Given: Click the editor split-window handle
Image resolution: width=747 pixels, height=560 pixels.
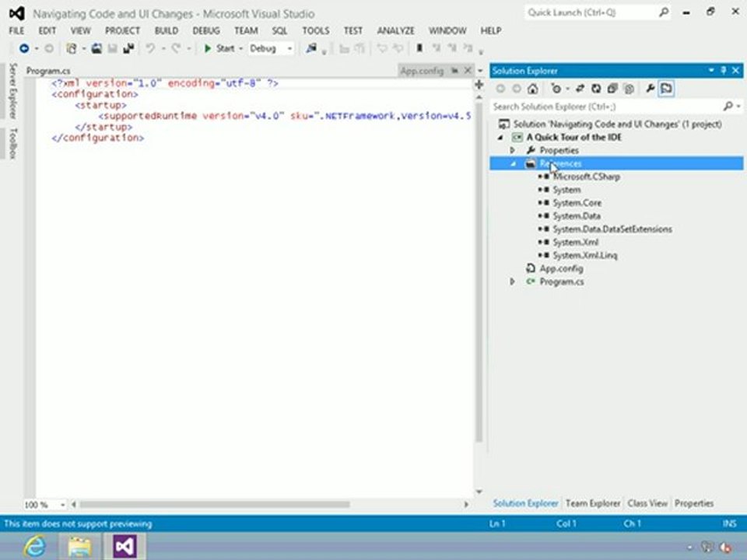Looking at the screenshot, I should pos(479,84).
